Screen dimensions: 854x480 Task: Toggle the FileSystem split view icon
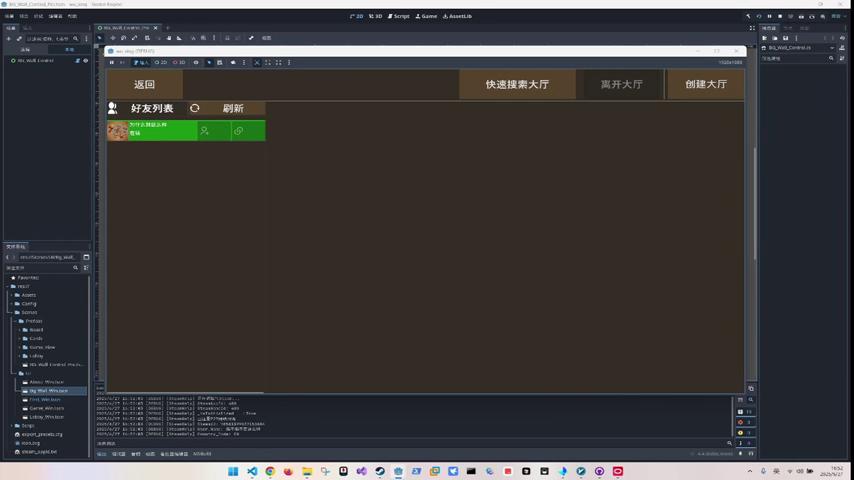click(x=86, y=257)
